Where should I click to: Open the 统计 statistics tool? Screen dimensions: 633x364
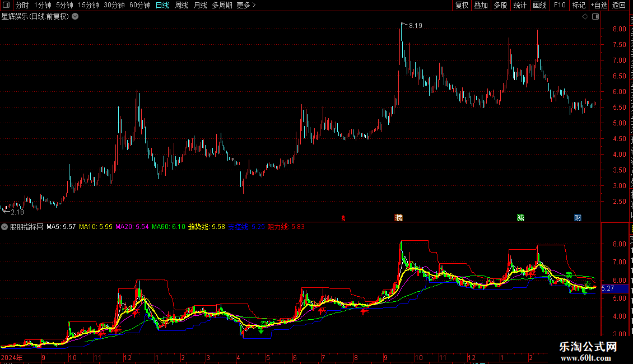click(520, 5)
